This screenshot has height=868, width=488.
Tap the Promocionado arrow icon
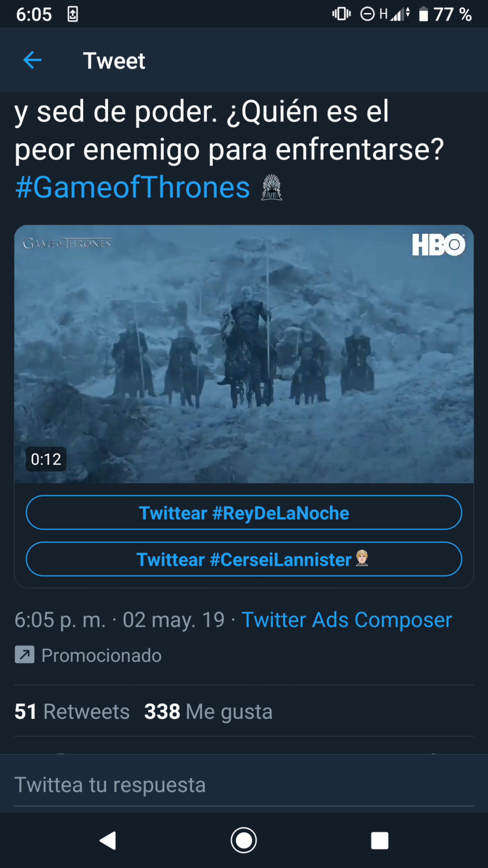coord(25,654)
